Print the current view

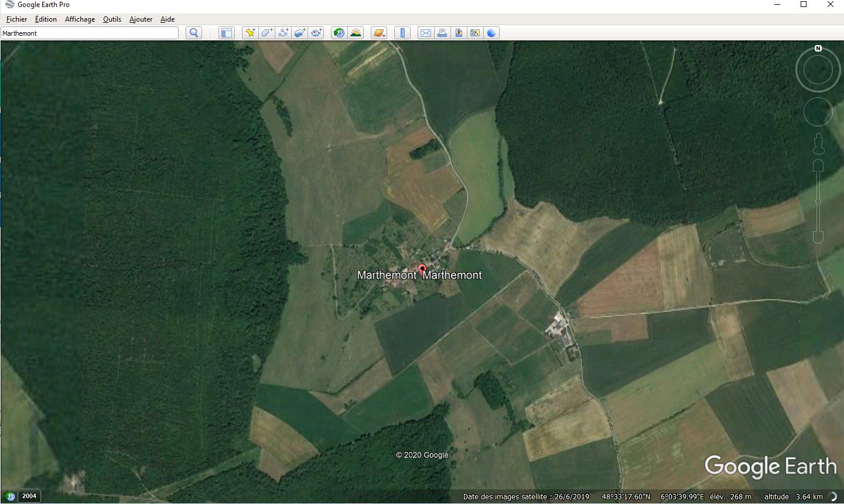442,33
